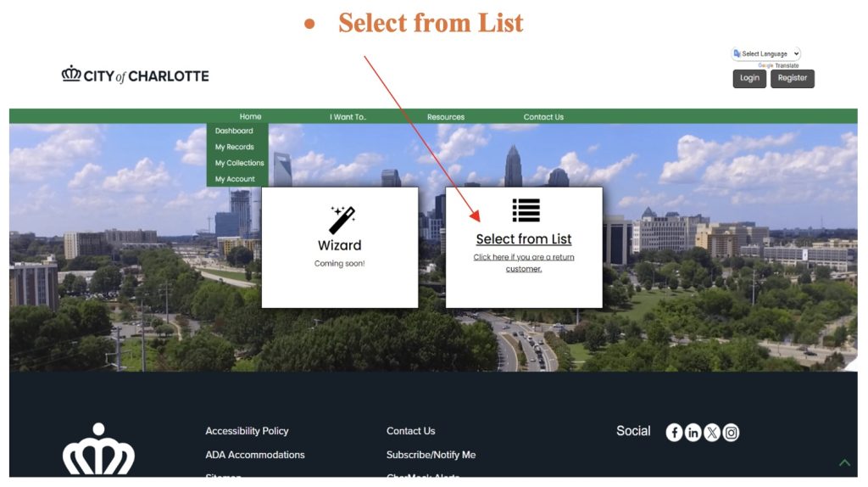This screenshot has height=487, width=868.
Task: Select Dashboard from the Home submenu
Action: 234,132
